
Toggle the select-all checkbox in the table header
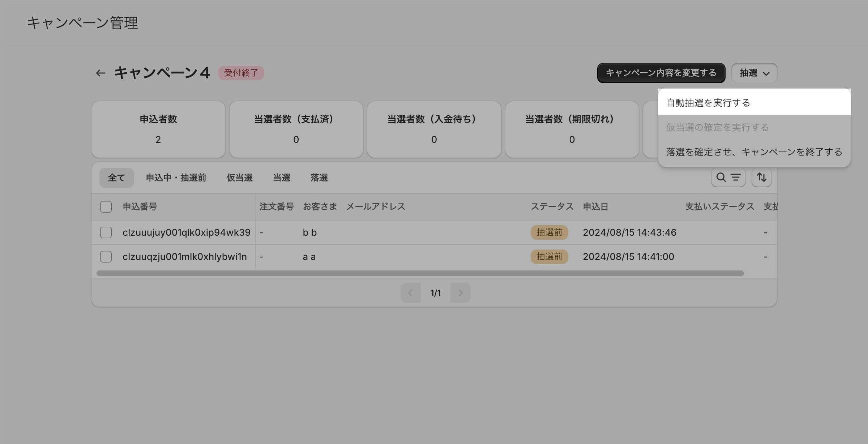click(106, 207)
